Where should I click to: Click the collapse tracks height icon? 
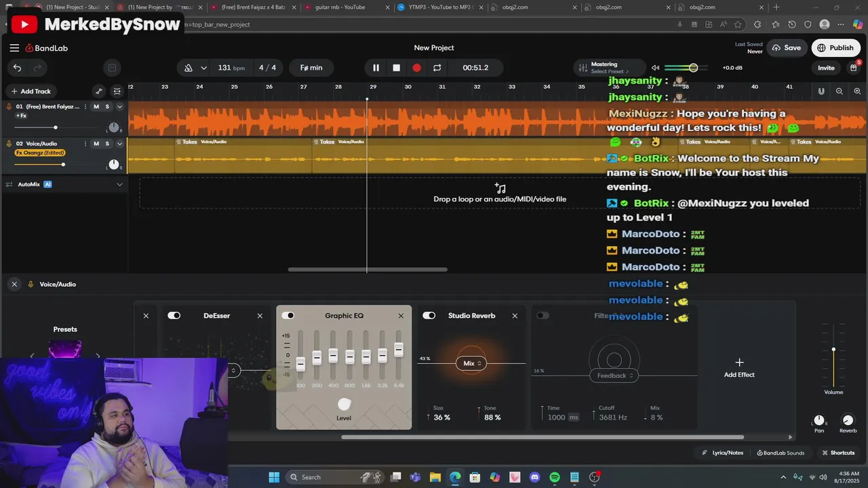(117, 91)
